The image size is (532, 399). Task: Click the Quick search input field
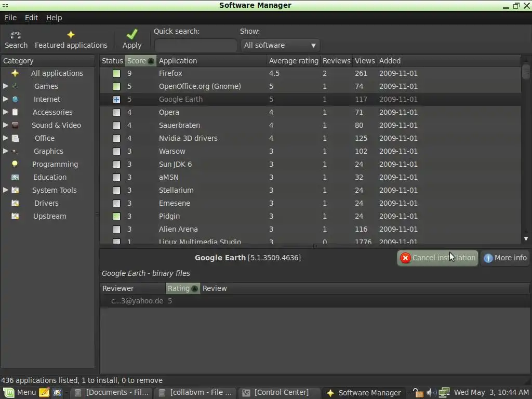pyautogui.click(x=195, y=45)
